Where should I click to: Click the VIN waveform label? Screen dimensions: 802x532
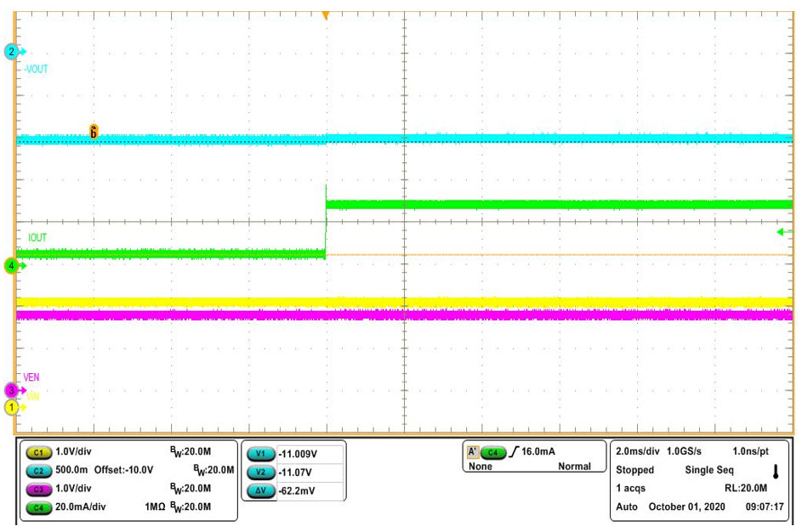tap(32, 396)
